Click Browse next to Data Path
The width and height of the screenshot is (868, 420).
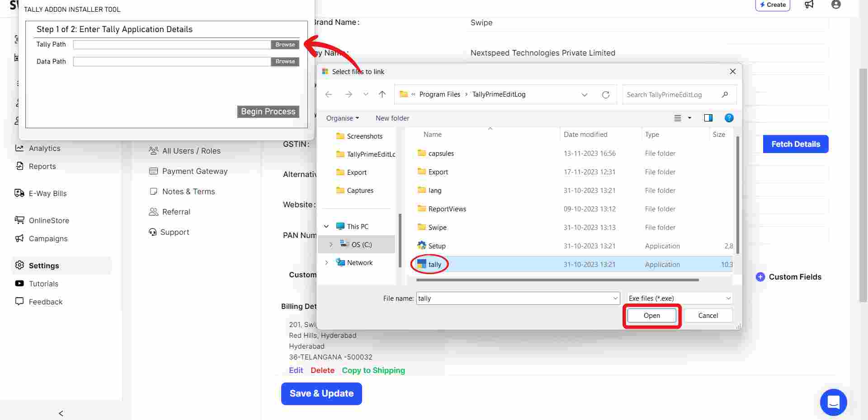[x=285, y=61]
